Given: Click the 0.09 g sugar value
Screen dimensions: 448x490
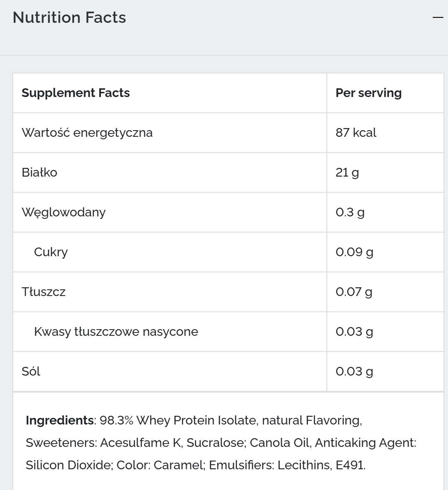Looking at the screenshot, I should (354, 252).
